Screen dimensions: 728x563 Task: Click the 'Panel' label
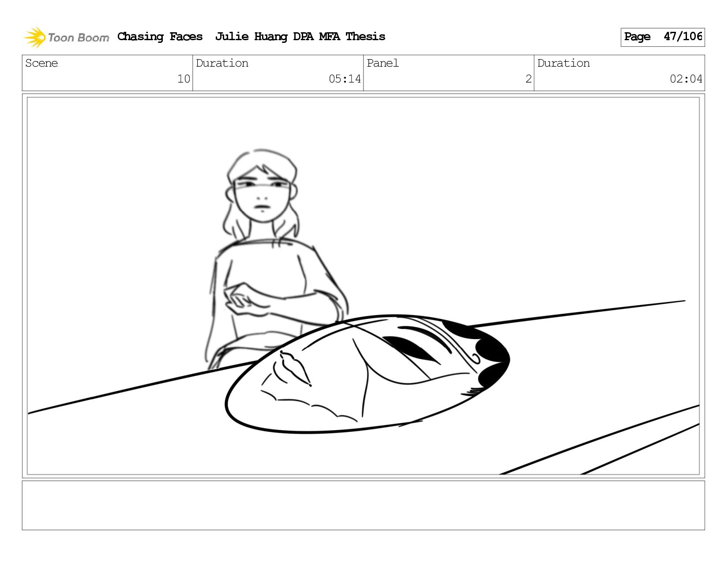pyautogui.click(x=383, y=63)
